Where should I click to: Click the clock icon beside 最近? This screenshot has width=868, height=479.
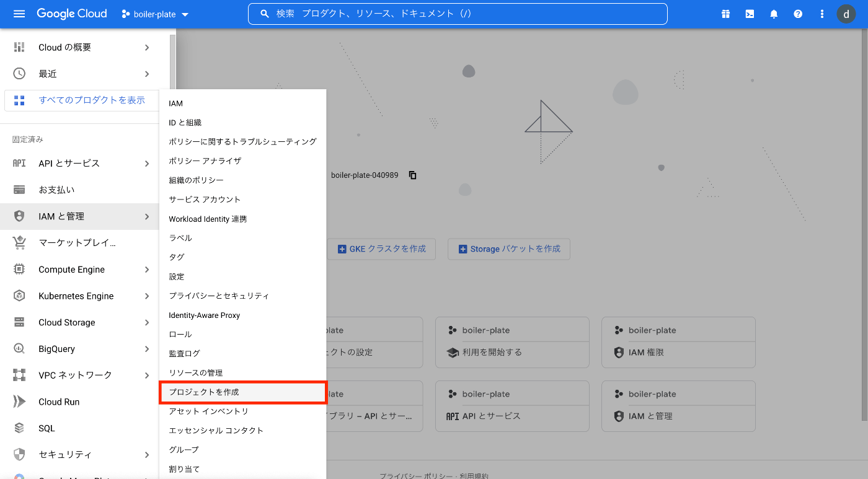(19, 74)
